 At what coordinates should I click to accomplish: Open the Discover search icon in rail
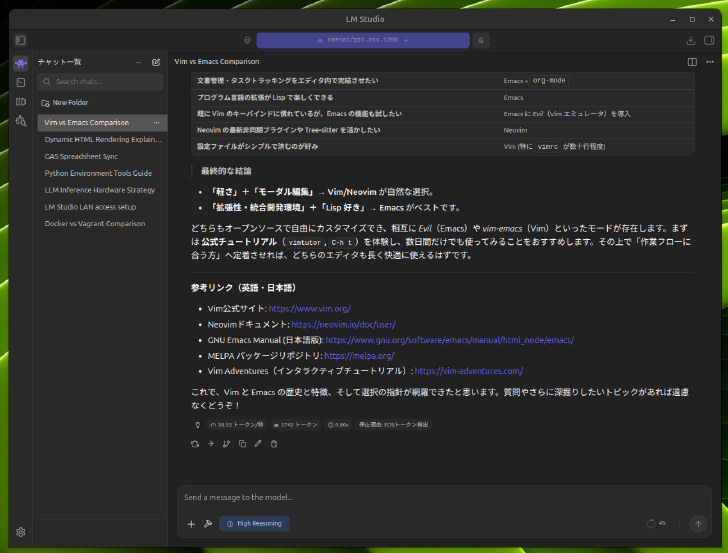pos(20,121)
